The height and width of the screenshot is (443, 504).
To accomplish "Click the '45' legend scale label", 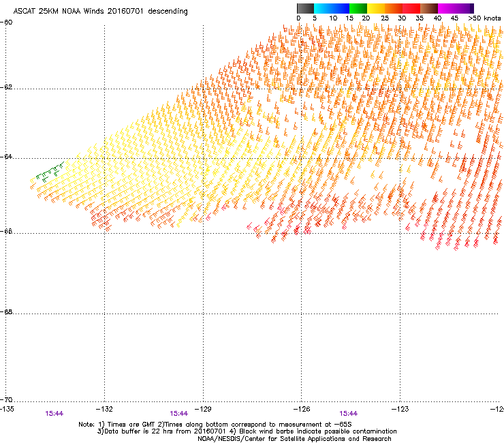I will click(x=454, y=18).
